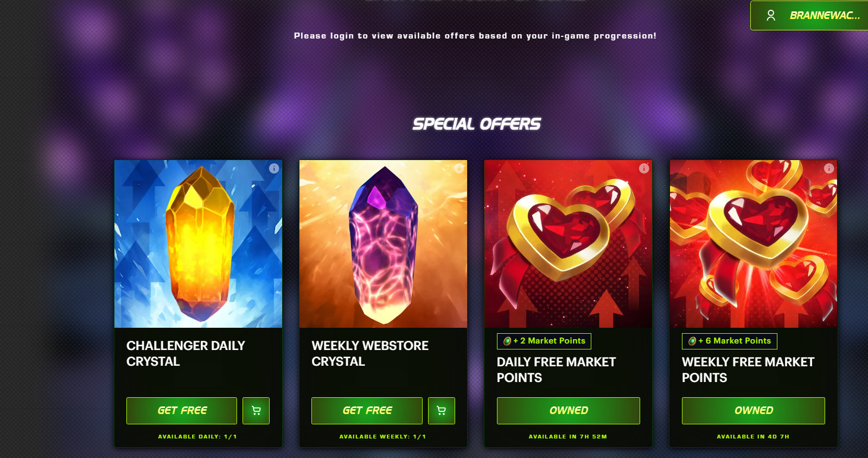Viewport: 868px width, 458px height.
Task: Click OWNED button on Daily Free Market Points
Action: [x=569, y=411]
